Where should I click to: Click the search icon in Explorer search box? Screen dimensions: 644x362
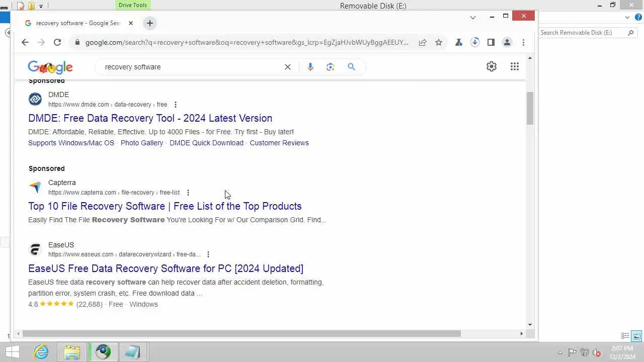631,33
